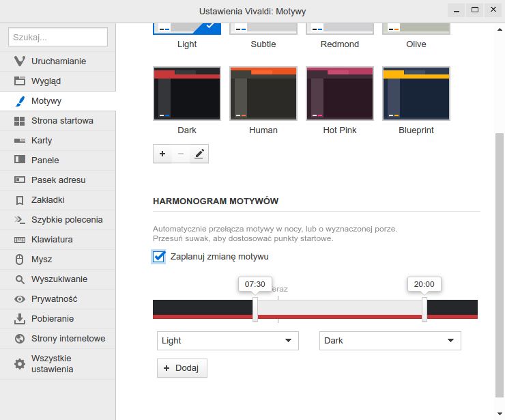Open Karty settings section
The width and height of the screenshot is (505, 420).
[x=58, y=141]
